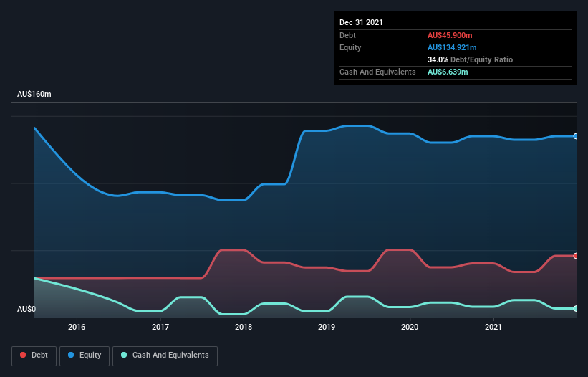This screenshot has width=588, height=377.
Task: Select the 2018 x-axis label
Action: (244, 327)
